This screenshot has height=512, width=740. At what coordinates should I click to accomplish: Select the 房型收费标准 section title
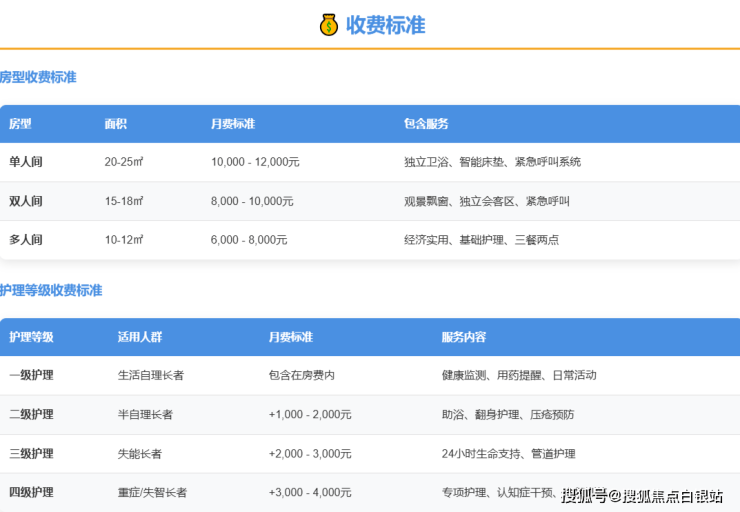point(38,77)
